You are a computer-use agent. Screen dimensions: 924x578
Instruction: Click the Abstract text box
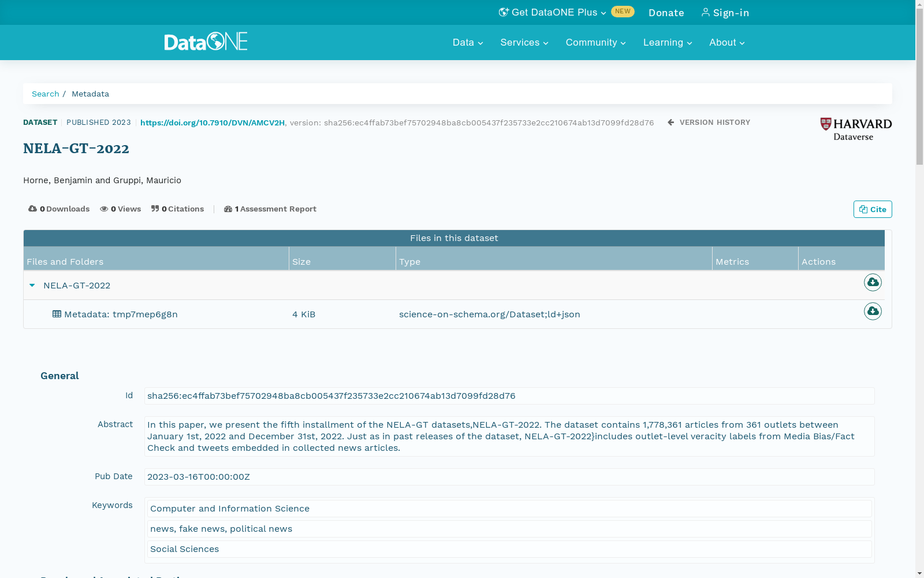(509, 436)
